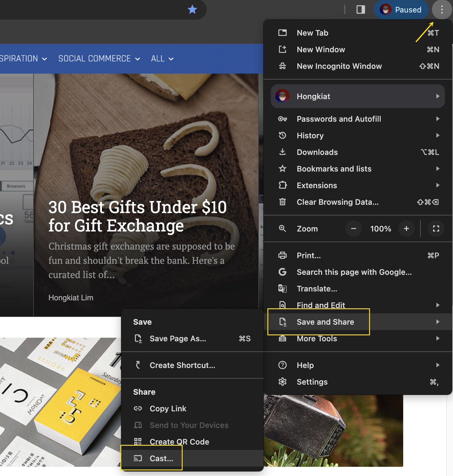
Task: Click the Print printer icon
Action: coord(283,255)
